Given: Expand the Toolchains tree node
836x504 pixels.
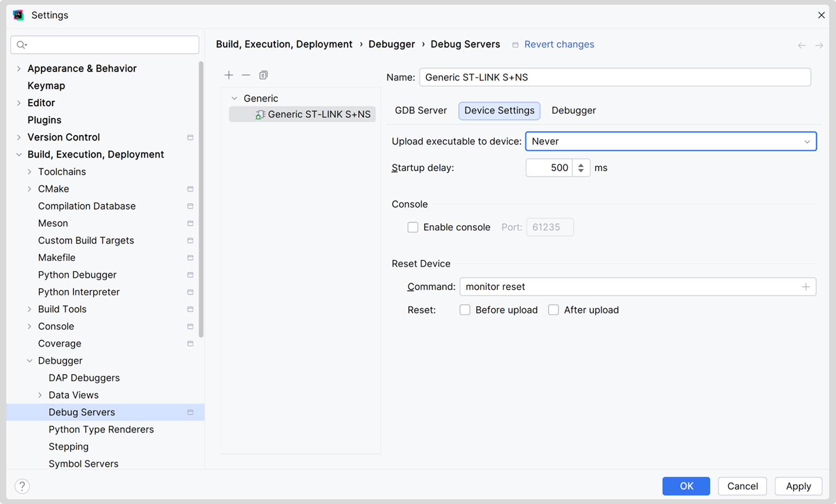Looking at the screenshot, I should (x=29, y=172).
